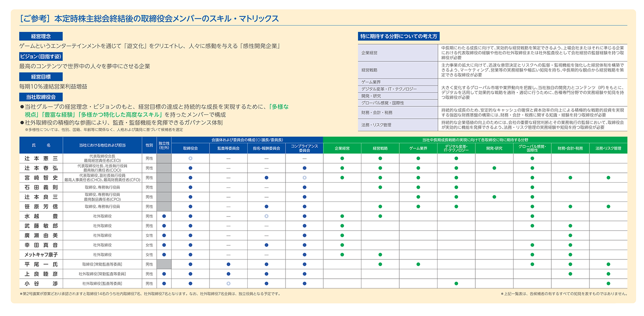Click 水越豊's 指名・報酬委員会 chair circle
Screen dimensions: 644x316
click(266, 216)
